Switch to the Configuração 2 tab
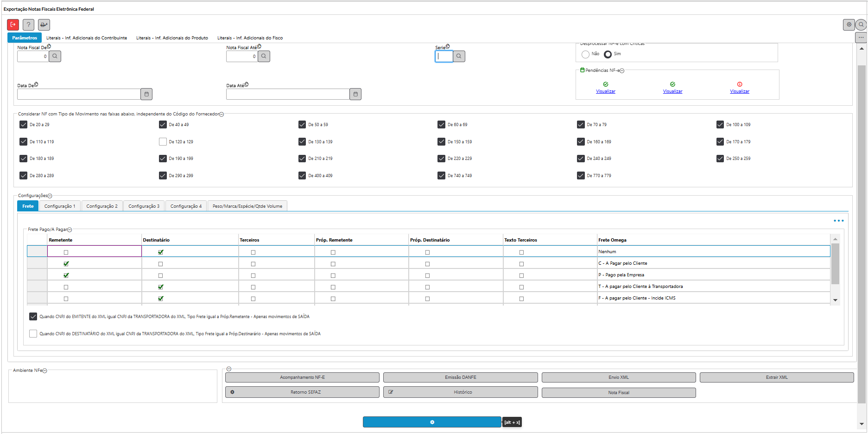Image resolution: width=868 pixels, height=434 pixels. (102, 206)
